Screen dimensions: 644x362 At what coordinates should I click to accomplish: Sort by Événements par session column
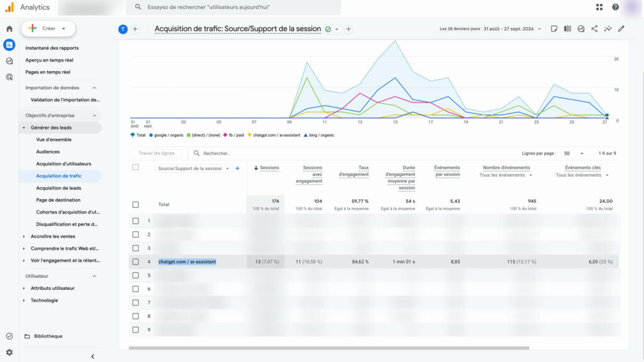pyautogui.click(x=447, y=171)
